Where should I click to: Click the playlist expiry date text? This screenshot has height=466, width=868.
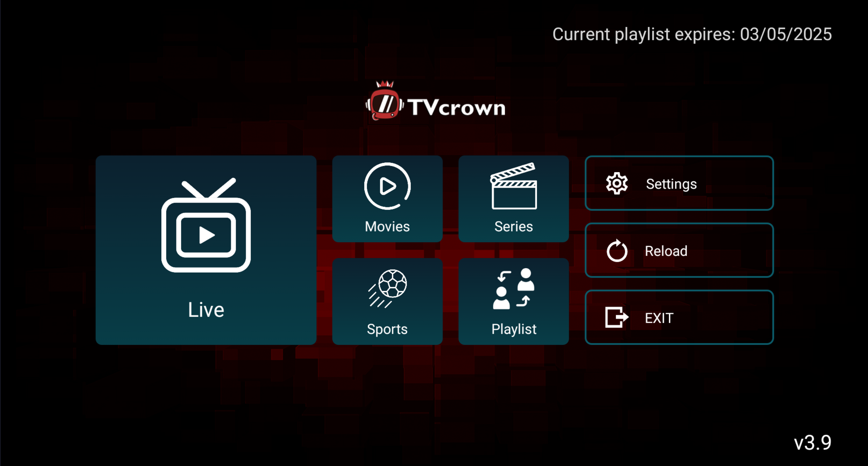click(x=692, y=34)
